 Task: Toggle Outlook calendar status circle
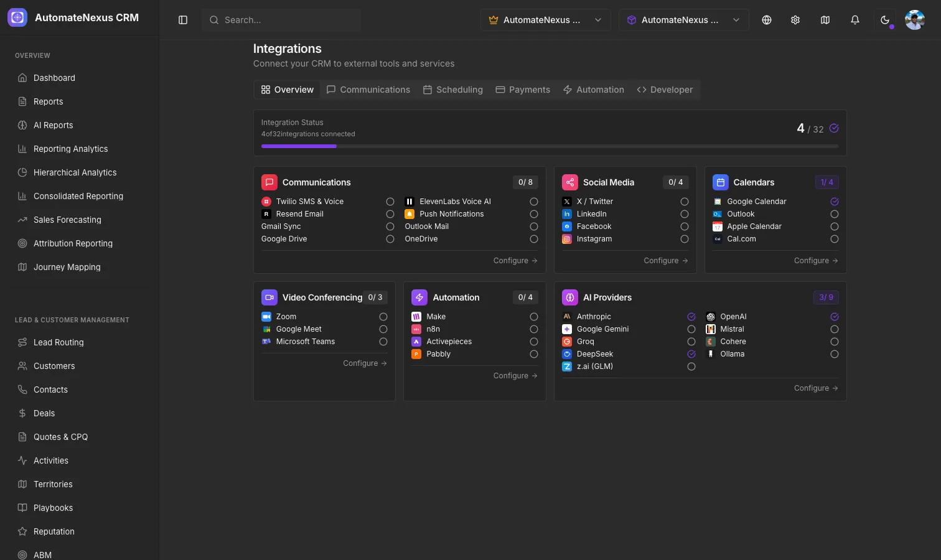(x=835, y=214)
